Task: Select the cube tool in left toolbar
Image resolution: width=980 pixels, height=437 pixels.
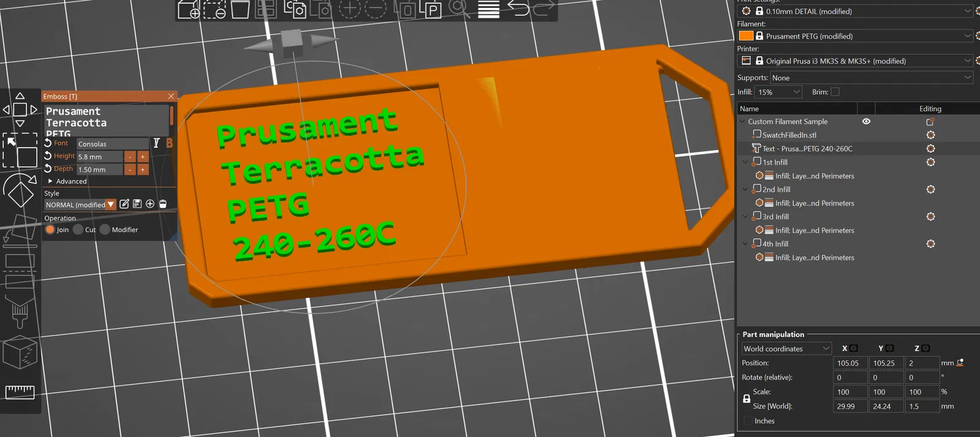Action: click(x=20, y=352)
